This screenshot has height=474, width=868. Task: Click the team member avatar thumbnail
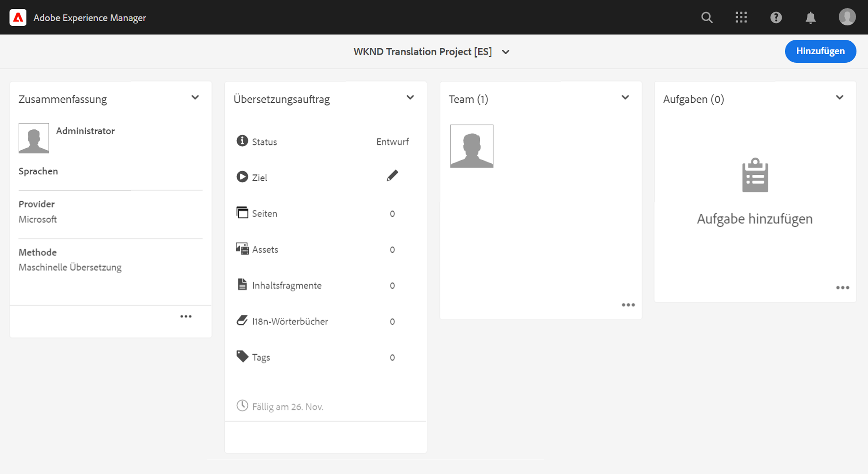pyautogui.click(x=471, y=146)
